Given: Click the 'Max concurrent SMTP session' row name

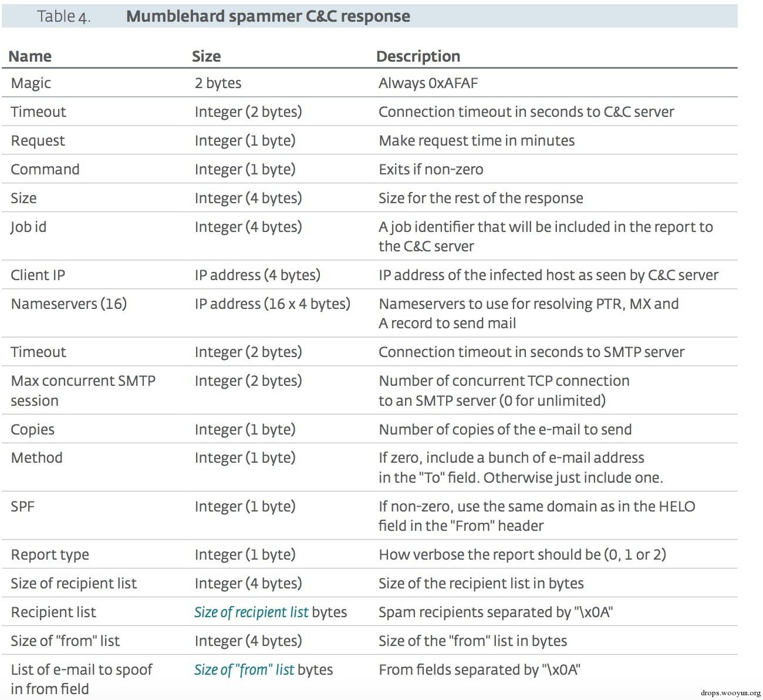Looking at the screenshot, I should click(x=83, y=391).
